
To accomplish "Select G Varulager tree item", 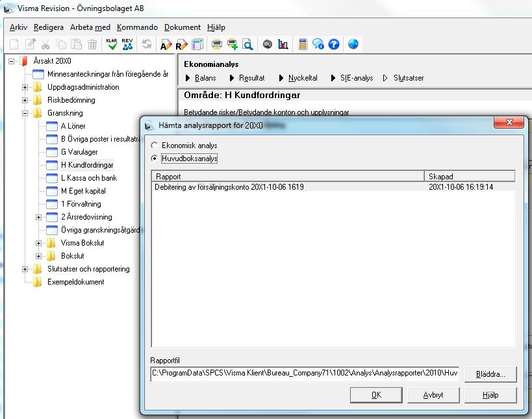I will pos(79,152).
